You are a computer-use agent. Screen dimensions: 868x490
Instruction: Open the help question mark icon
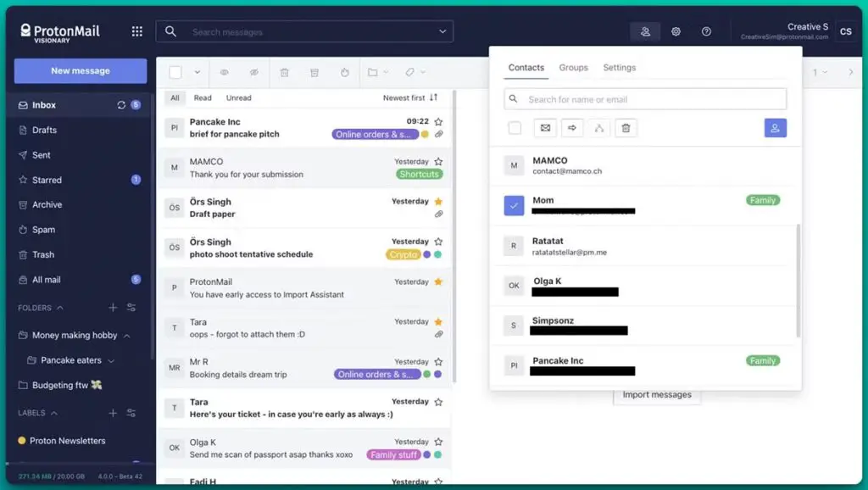tap(706, 31)
